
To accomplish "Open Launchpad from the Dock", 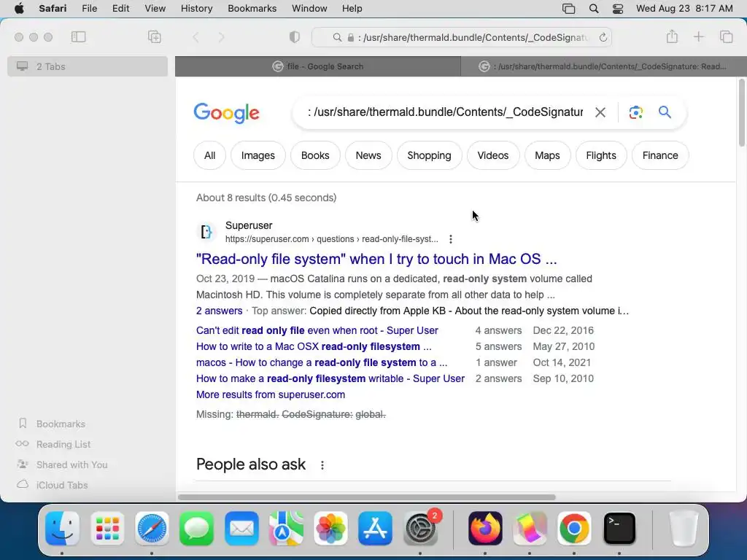I will (107, 528).
